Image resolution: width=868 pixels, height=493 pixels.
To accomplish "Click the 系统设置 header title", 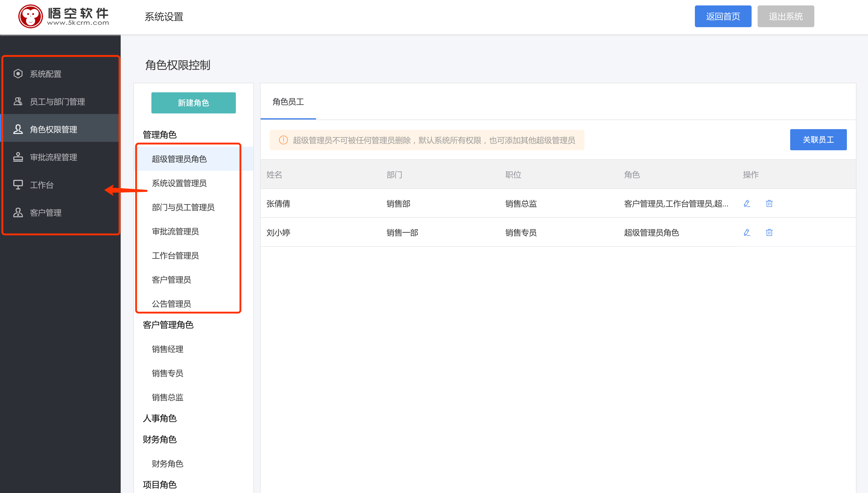I will (164, 17).
